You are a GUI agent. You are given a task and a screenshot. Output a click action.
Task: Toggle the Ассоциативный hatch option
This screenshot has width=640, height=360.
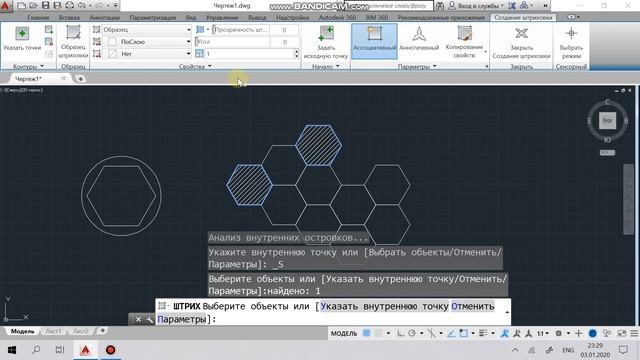[374, 41]
